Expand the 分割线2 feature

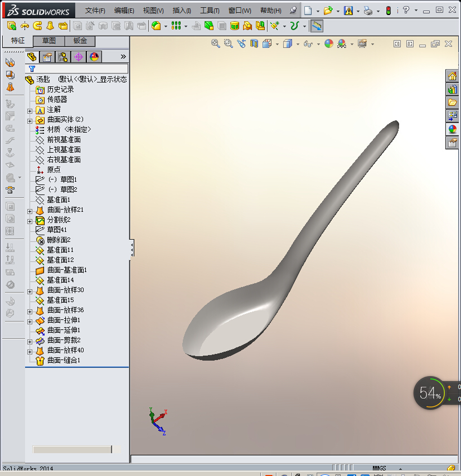point(30,221)
